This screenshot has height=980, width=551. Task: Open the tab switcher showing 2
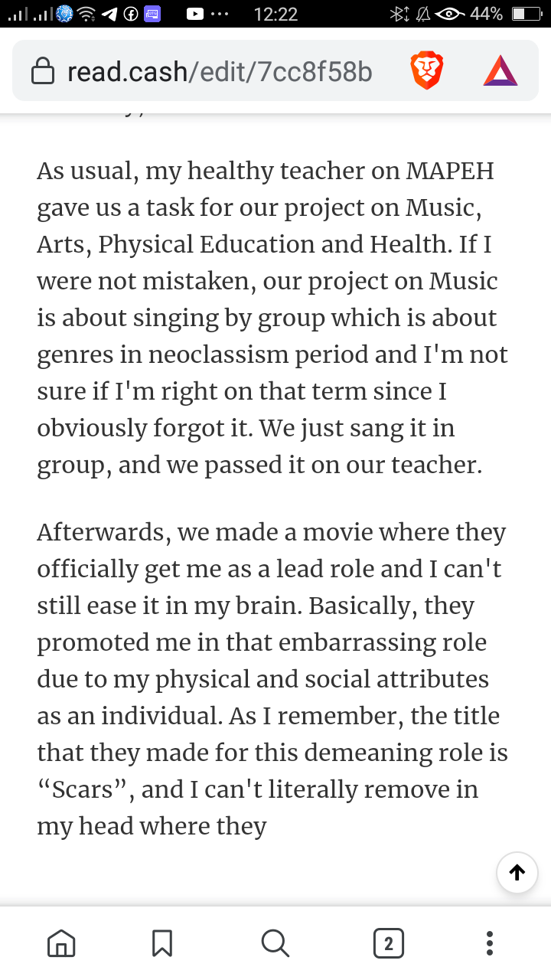(388, 943)
